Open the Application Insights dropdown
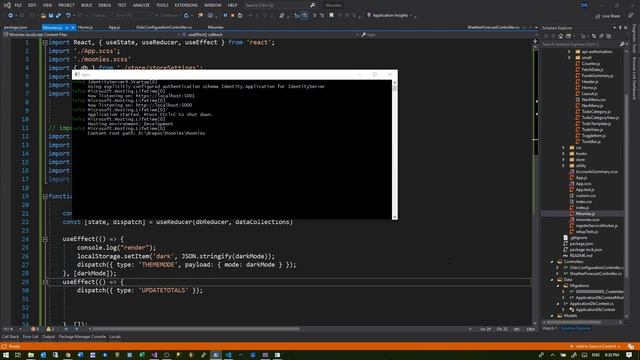This screenshot has height=360, width=640. [x=390, y=16]
